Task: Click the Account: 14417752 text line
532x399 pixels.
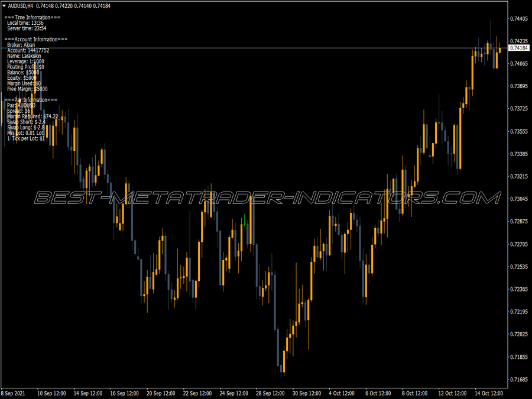Action: click(28, 50)
